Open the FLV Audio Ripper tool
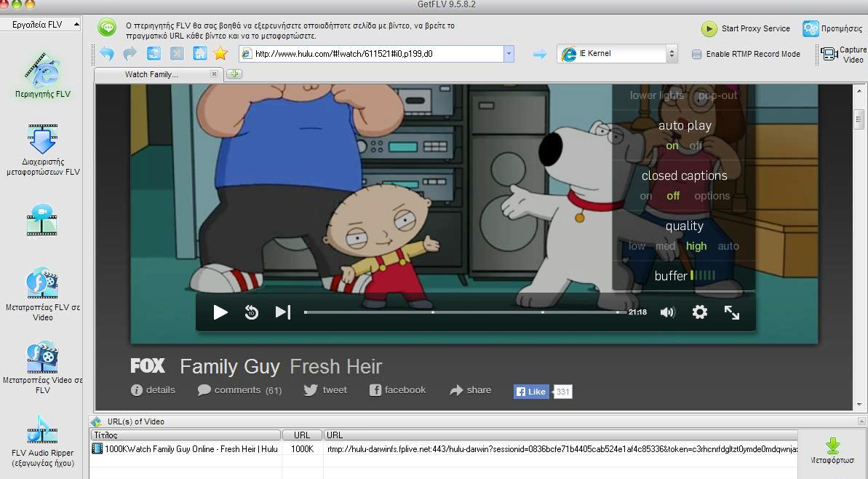Image resolution: width=868 pixels, height=479 pixels. 42,429
